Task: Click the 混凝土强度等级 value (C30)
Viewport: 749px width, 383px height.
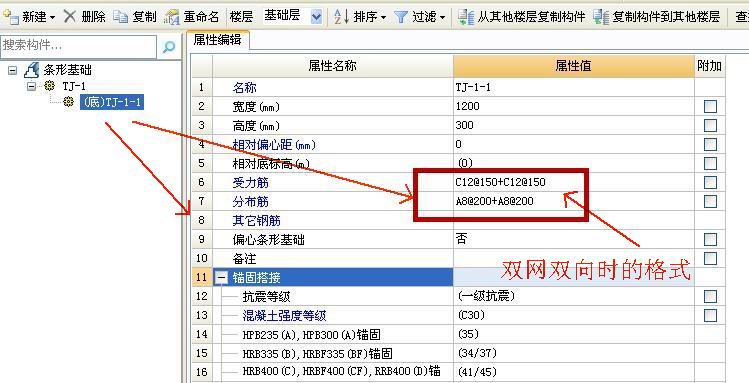Action: click(573, 315)
